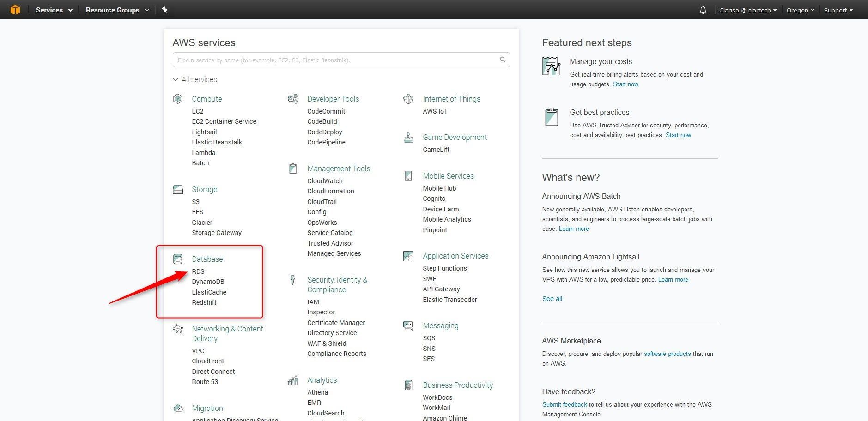
Task: Focus the find a service search box
Action: [341, 60]
